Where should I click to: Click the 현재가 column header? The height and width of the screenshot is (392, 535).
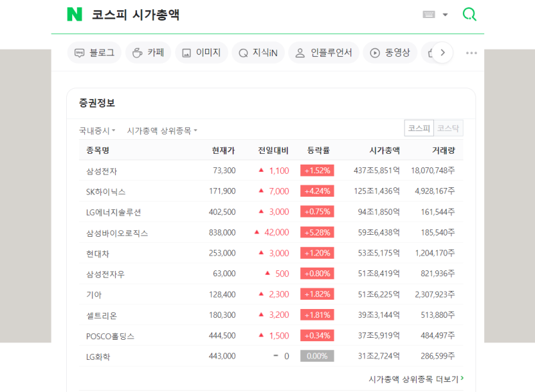pyautogui.click(x=223, y=150)
